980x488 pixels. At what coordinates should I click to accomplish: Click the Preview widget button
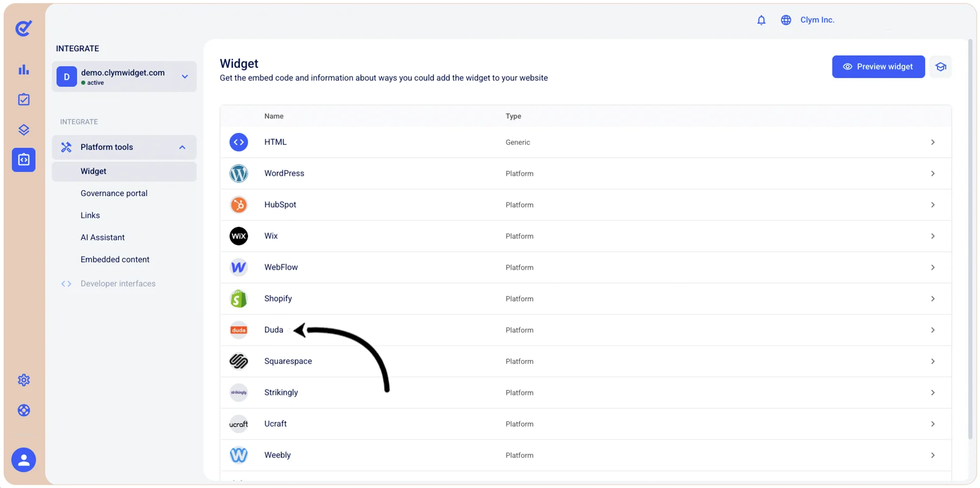tap(878, 67)
